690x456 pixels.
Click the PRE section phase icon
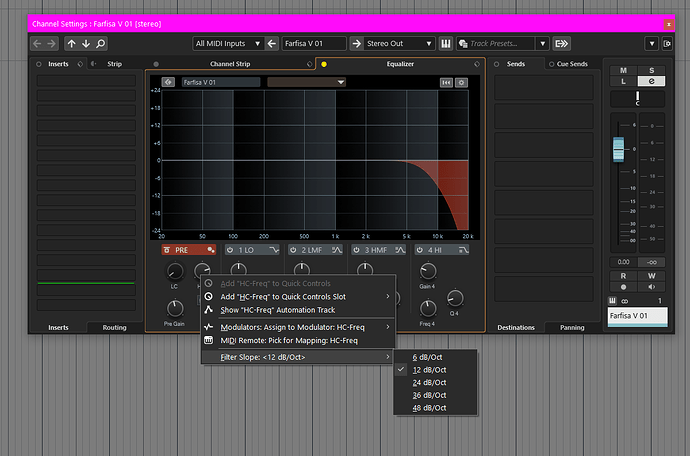tap(211, 250)
